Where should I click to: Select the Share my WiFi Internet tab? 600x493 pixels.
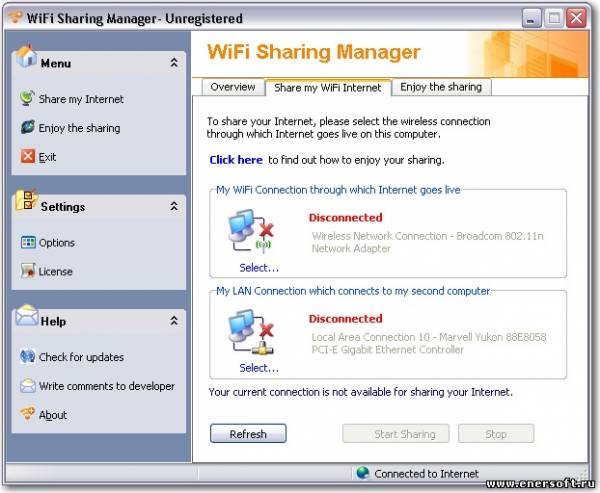[x=328, y=88]
